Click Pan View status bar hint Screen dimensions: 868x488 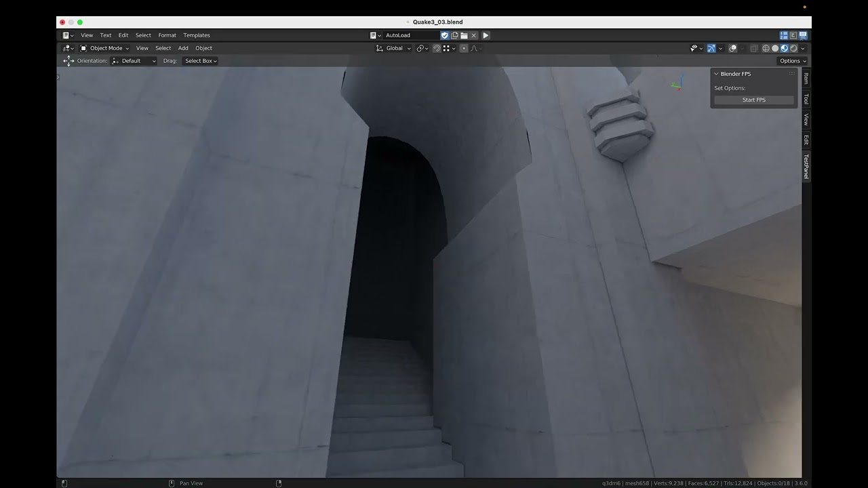click(x=191, y=483)
